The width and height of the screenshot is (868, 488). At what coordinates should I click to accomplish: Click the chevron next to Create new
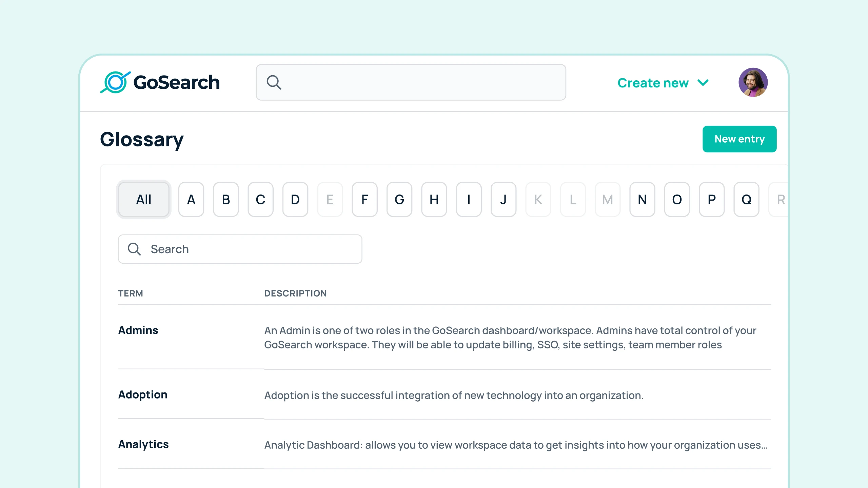tap(702, 83)
